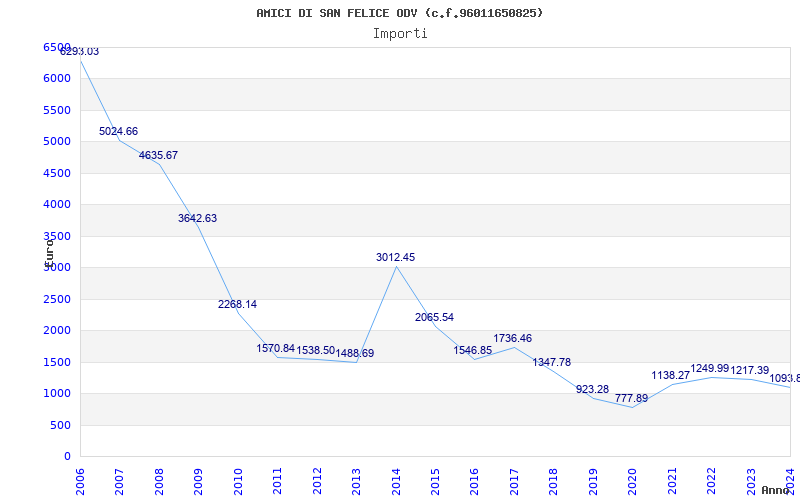
Task: Select the 1249.99 data label
Action: click(x=710, y=368)
